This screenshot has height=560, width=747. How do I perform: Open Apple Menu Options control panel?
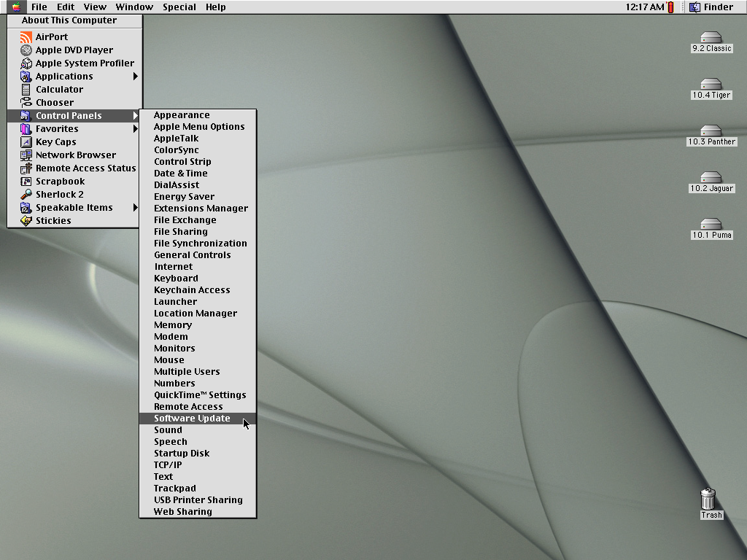(198, 127)
